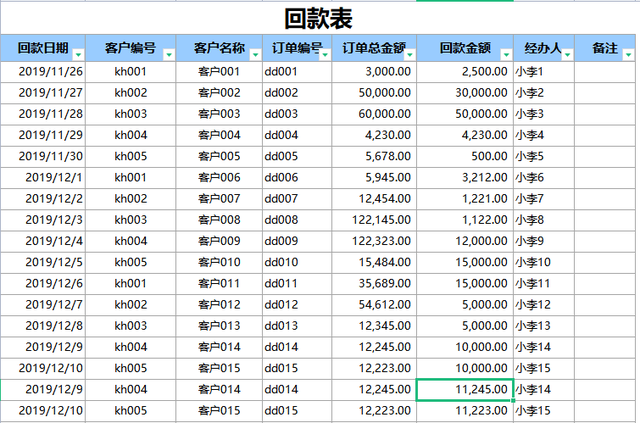Select the empty 备注 cell in 小李12 row
The height and width of the screenshot is (423, 640).
click(x=605, y=305)
